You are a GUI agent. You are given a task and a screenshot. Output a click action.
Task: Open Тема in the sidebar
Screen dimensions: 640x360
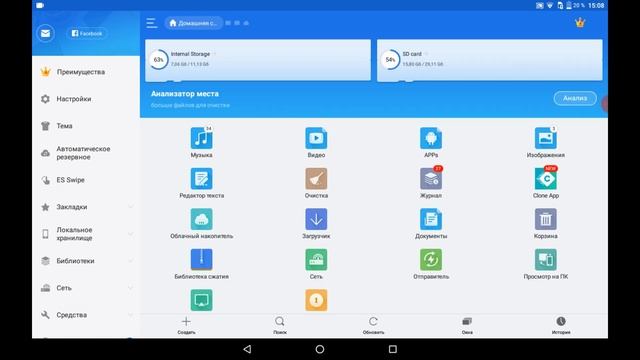point(86,126)
